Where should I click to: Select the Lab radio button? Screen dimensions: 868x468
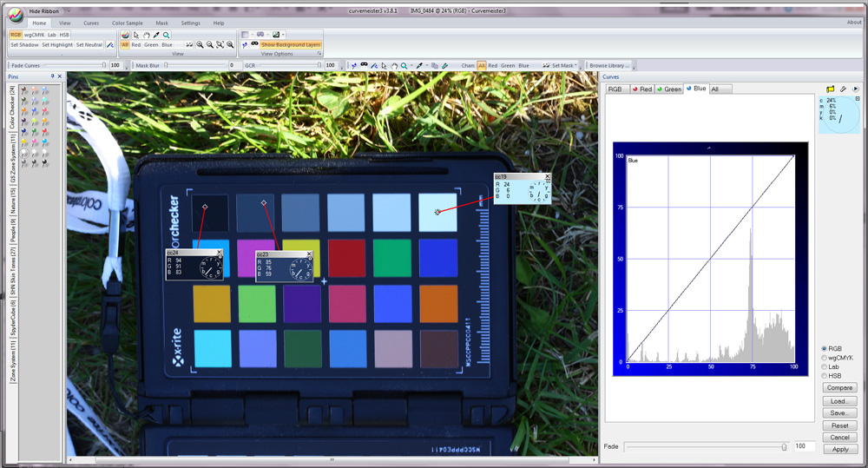pyautogui.click(x=825, y=366)
